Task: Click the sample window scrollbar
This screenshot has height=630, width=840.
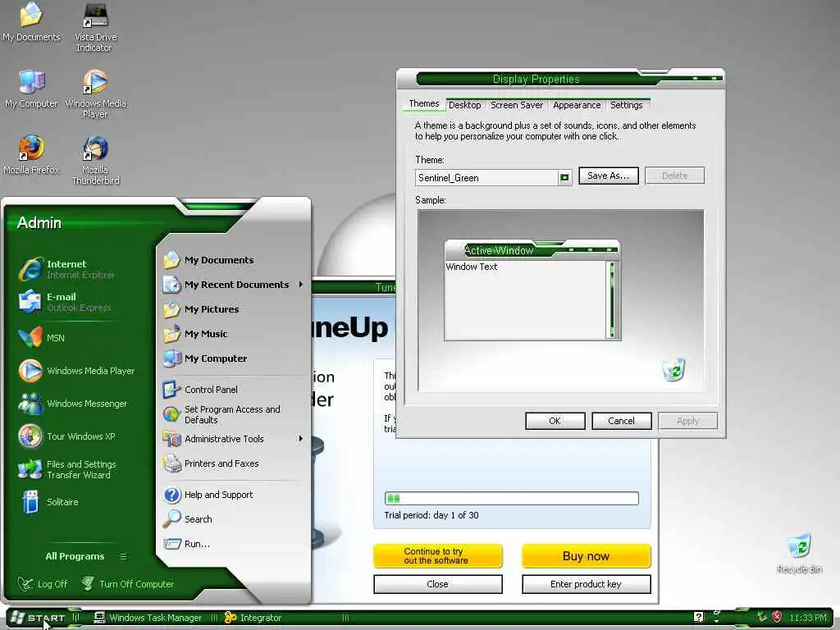Action: point(612,300)
